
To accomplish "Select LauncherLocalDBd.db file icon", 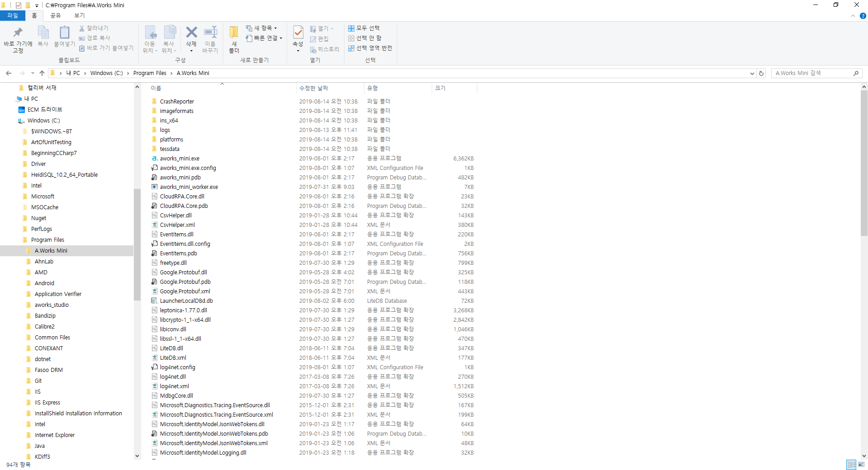I will [x=154, y=301].
